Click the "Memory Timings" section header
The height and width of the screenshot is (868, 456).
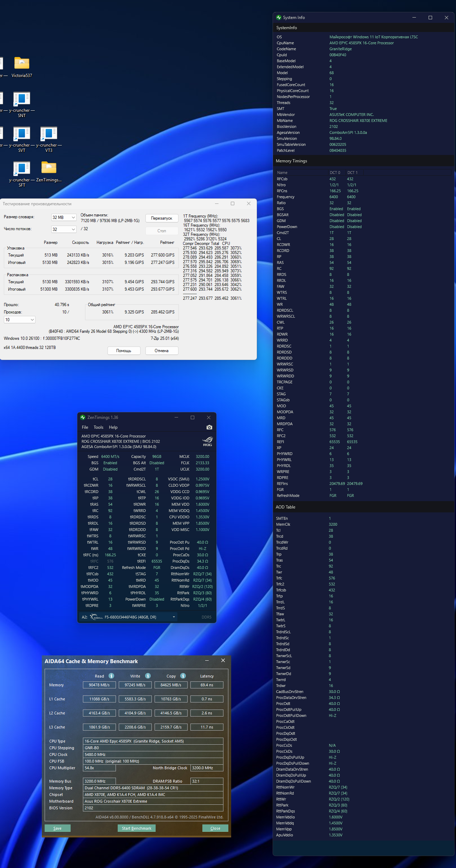291,161
